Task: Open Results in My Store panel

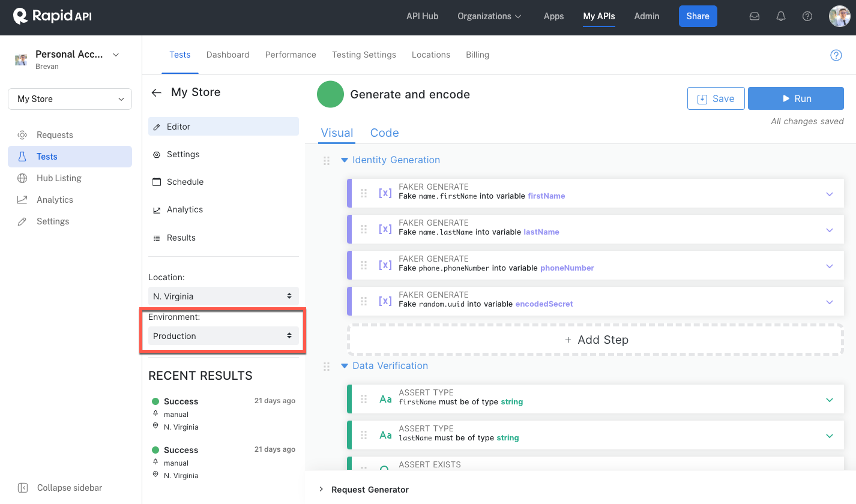Action: point(223,238)
